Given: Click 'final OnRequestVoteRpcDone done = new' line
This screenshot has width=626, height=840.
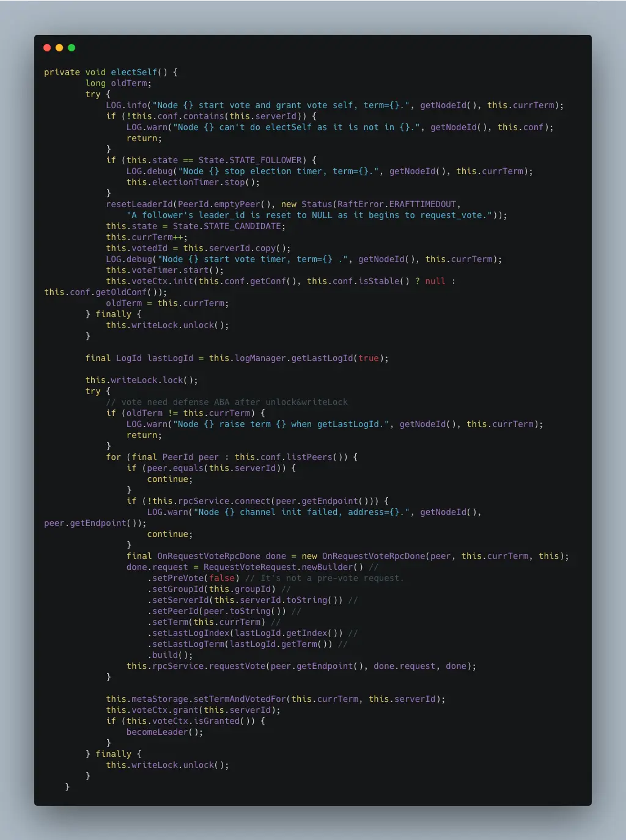Looking at the screenshot, I should (x=348, y=556).
